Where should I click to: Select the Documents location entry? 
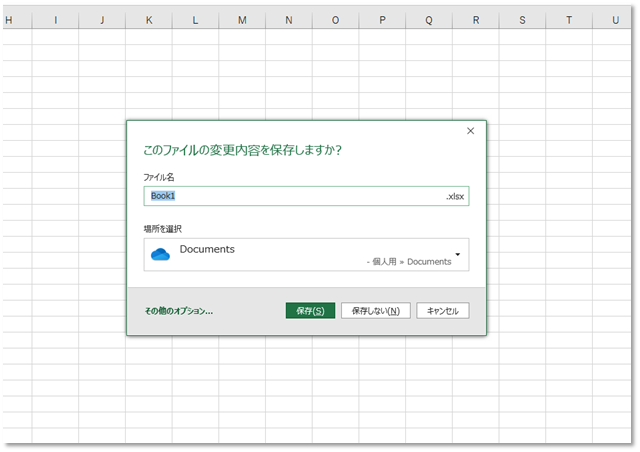[306, 255]
